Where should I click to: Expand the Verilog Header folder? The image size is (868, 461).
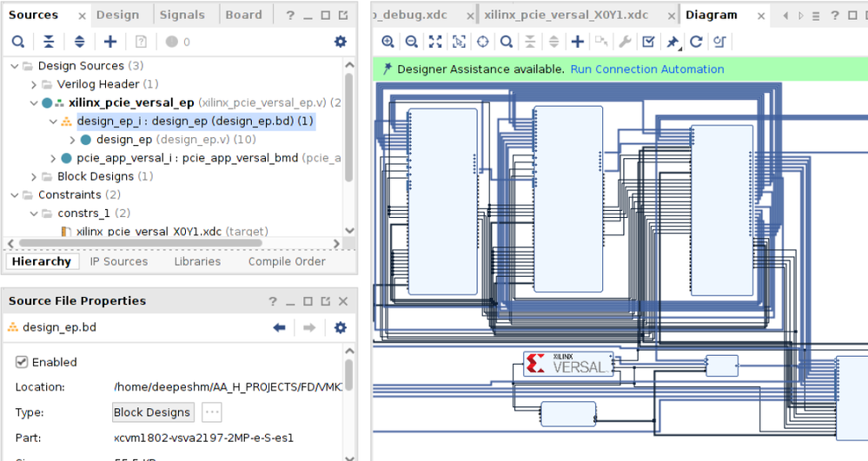point(34,84)
